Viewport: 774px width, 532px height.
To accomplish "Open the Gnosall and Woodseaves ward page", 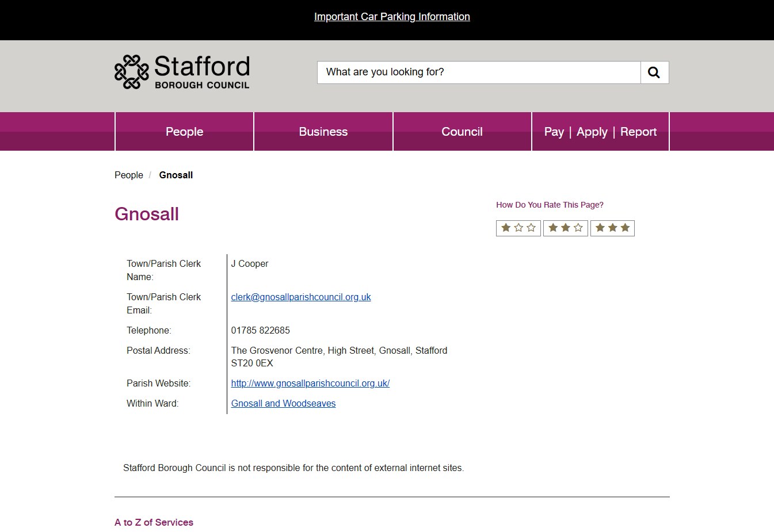I will tap(283, 403).
